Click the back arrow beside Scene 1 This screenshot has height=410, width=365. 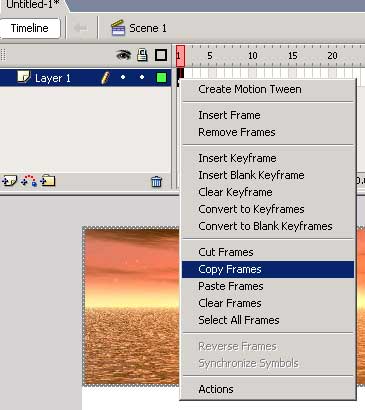click(80, 28)
